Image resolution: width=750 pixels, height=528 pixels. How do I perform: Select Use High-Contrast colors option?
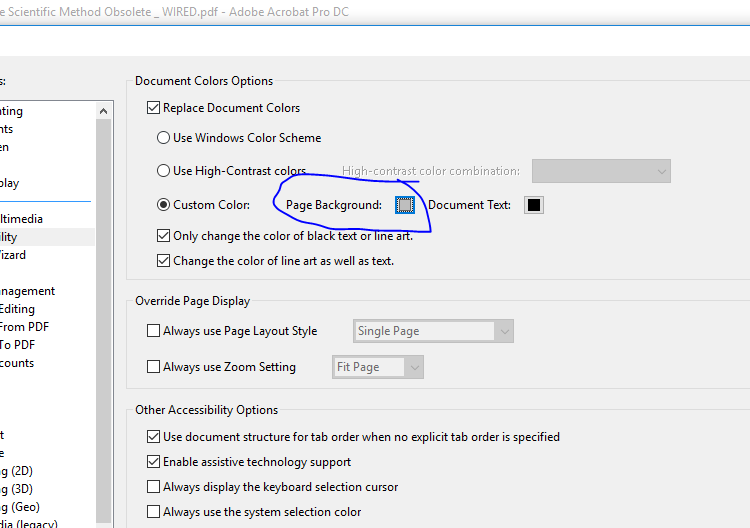[164, 171]
